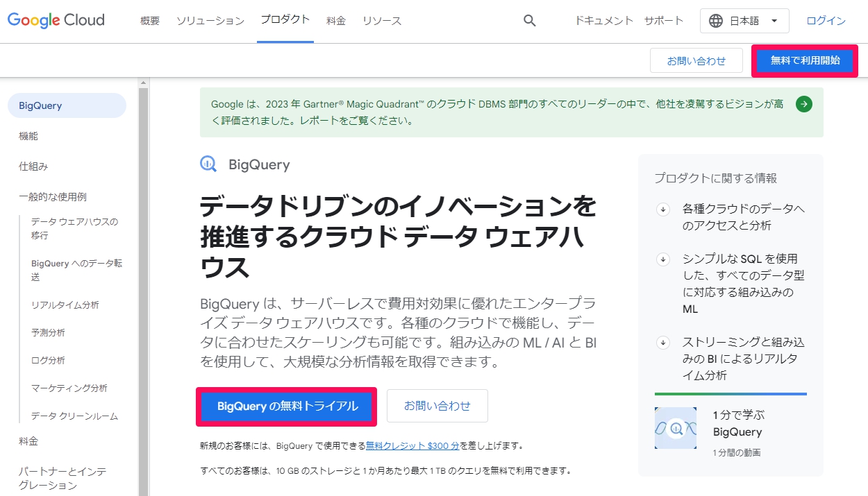Open the 概要 menu
Viewport: 868px width, 496px height.
click(x=150, y=21)
